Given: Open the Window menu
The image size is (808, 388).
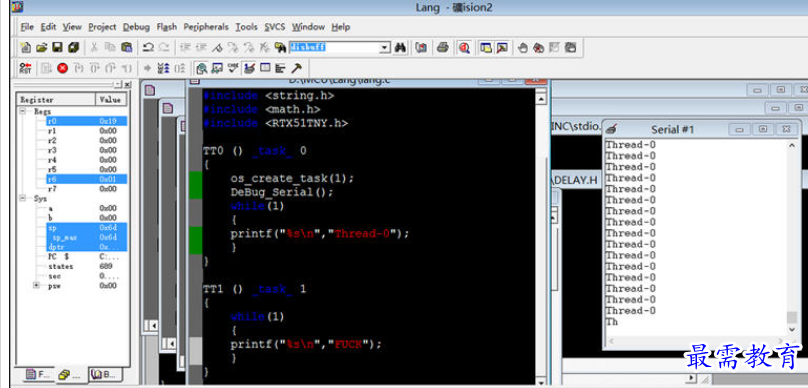Looking at the screenshot, I should pos(308,27).
